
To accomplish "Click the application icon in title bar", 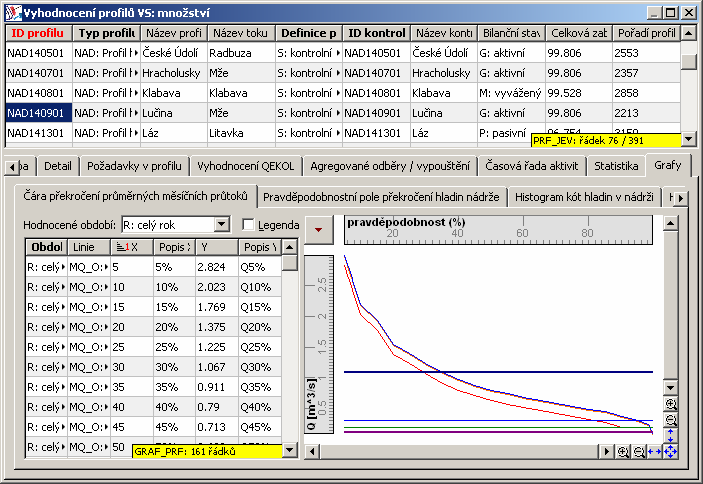I will click(x=13, y=13).
